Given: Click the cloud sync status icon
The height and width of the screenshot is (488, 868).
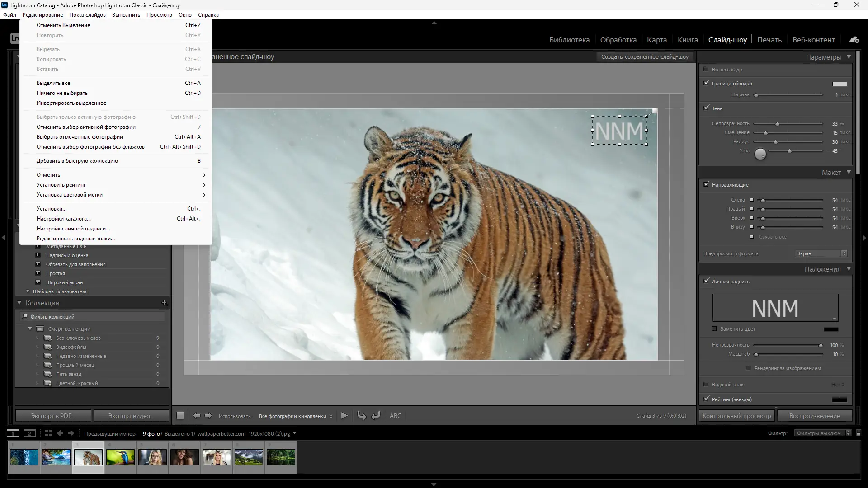Looking at the screenshot, I should pyautogui.click(x=854, y=40).
